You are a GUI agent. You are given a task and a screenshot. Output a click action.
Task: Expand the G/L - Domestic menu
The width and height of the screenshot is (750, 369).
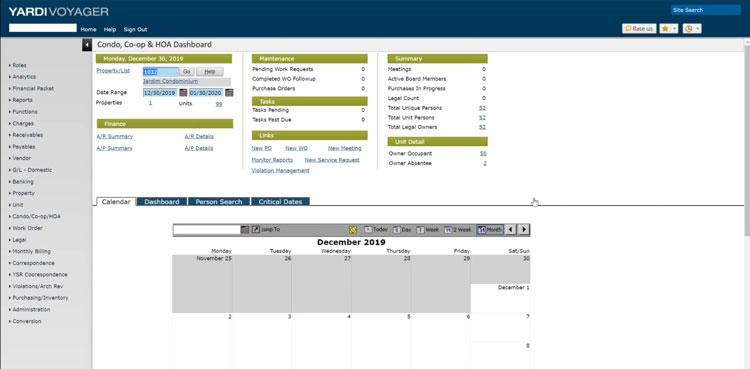pos(31,170)
